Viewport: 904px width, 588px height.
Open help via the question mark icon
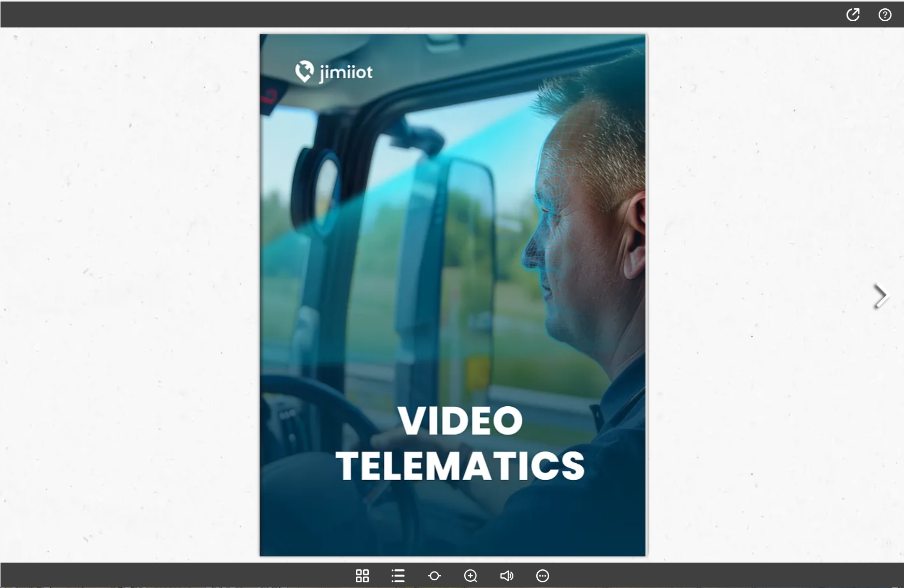click(885, 15)
